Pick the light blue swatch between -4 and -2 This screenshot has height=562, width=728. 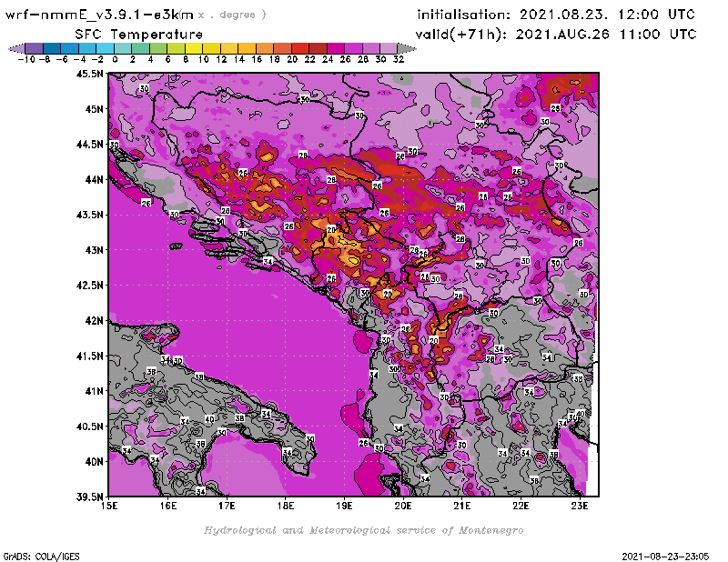click(x=87, y=48)
